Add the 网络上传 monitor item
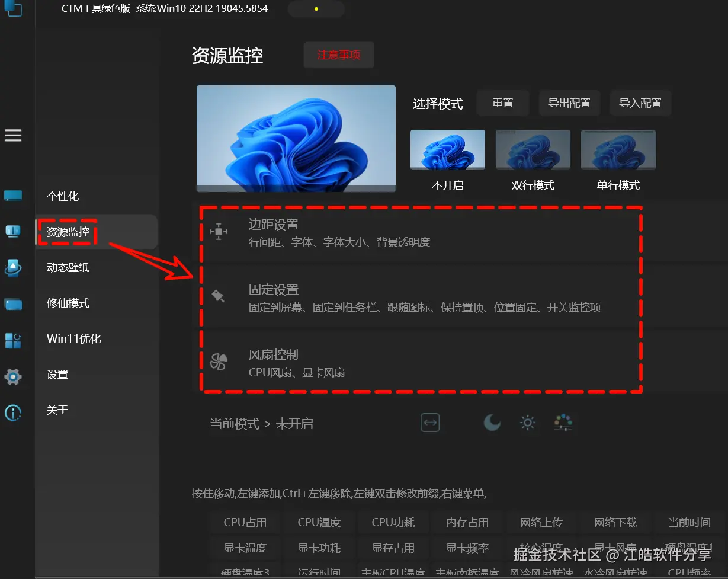728x579 pixels. (541, 522)
